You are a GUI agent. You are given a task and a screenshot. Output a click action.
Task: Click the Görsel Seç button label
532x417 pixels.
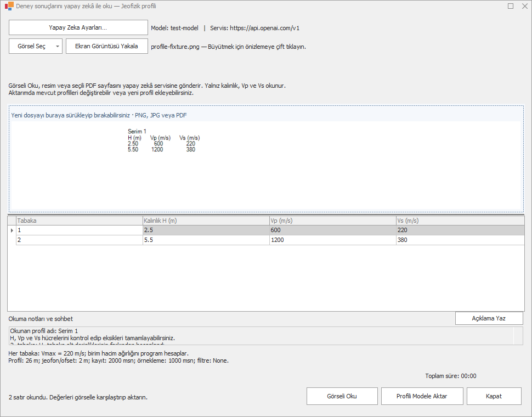coord(31,46)
